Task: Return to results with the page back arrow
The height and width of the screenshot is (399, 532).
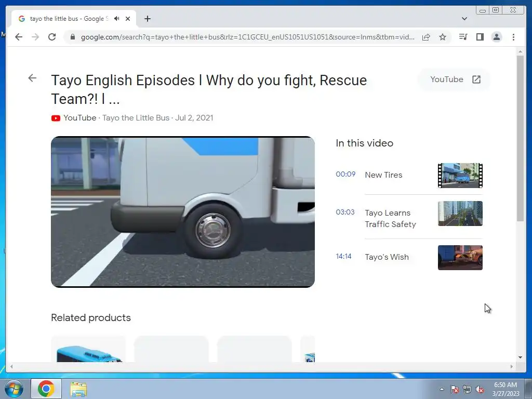Action: [32, 78]
